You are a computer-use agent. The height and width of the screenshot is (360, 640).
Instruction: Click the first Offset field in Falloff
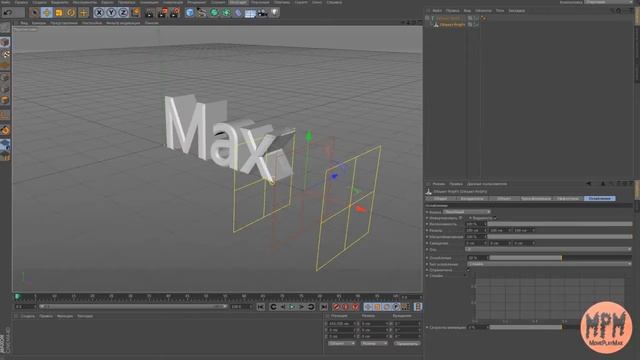pos(476,243)
